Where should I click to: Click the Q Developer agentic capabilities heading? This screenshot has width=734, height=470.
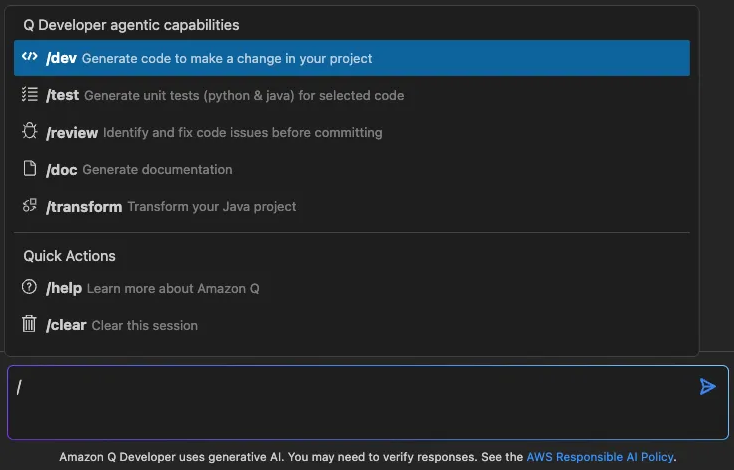(x=131, y=24)
